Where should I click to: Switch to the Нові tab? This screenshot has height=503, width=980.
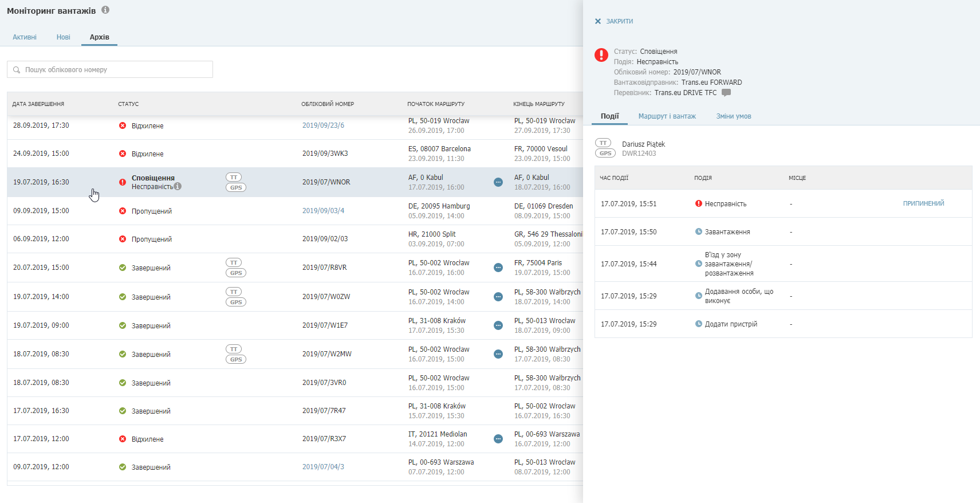point(64,37)
